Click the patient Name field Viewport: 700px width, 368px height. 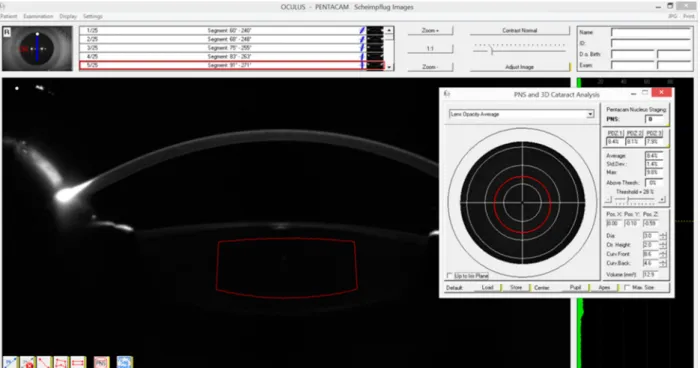click(651, 33)
